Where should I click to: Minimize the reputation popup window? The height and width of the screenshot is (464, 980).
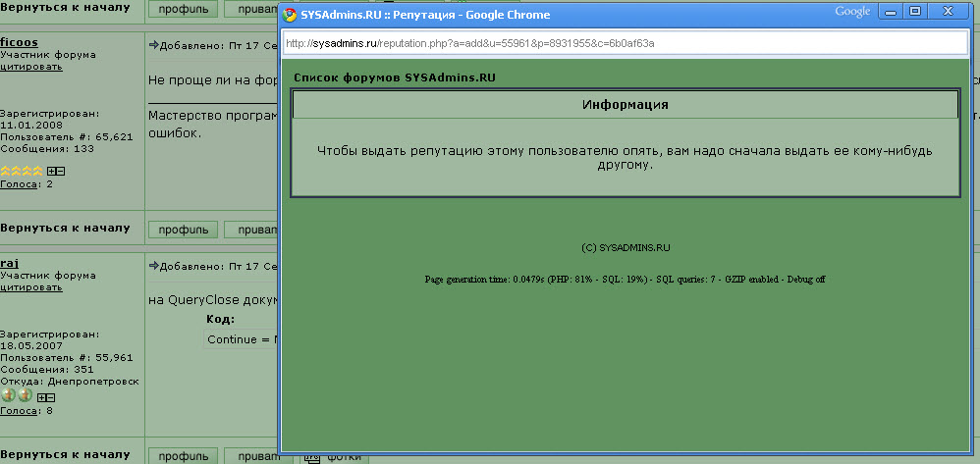click(x=890, y=11)
